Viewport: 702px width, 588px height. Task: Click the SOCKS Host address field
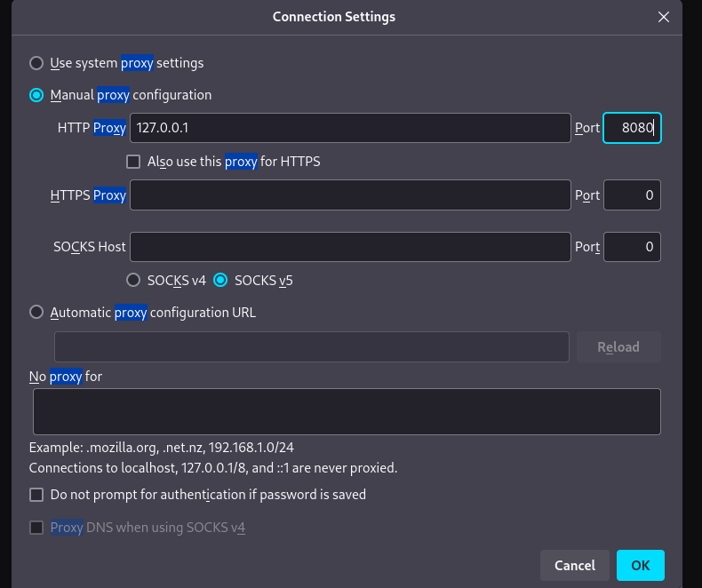pyautogui.click(x=350, y=247)
